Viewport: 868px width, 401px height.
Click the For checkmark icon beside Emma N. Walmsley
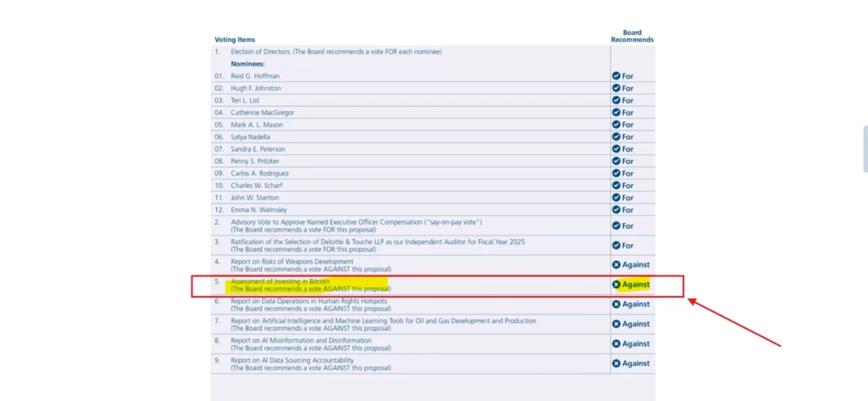tap(615, 210)
